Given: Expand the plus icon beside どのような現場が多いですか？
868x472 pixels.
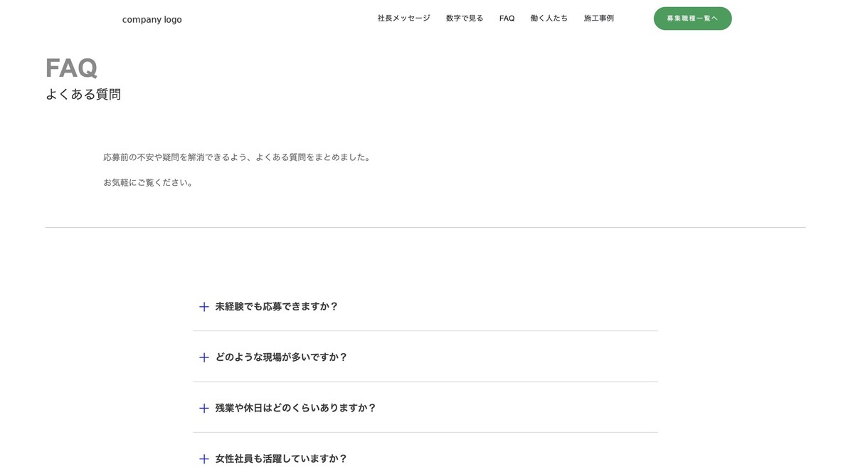Looking at the screenshot, I should [204, 357].
